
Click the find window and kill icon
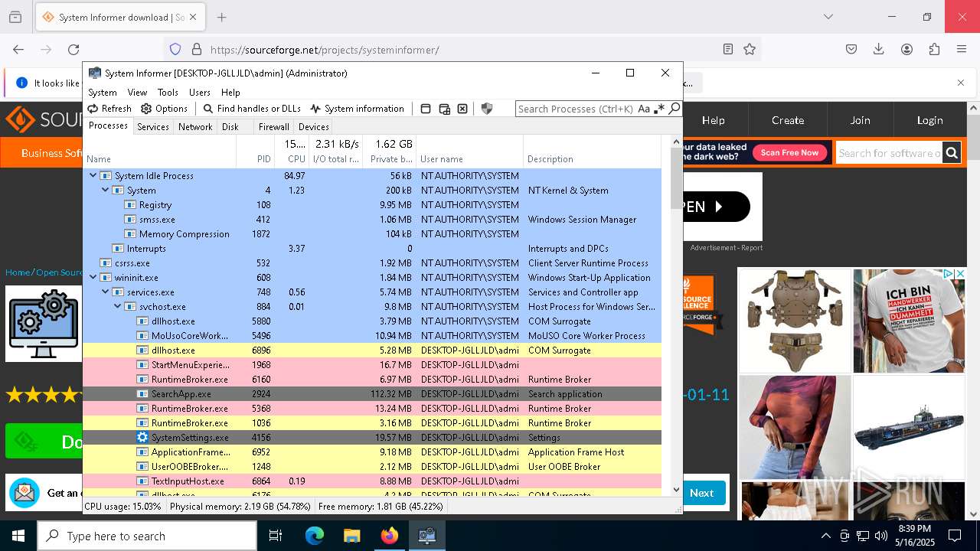(462, 109)
